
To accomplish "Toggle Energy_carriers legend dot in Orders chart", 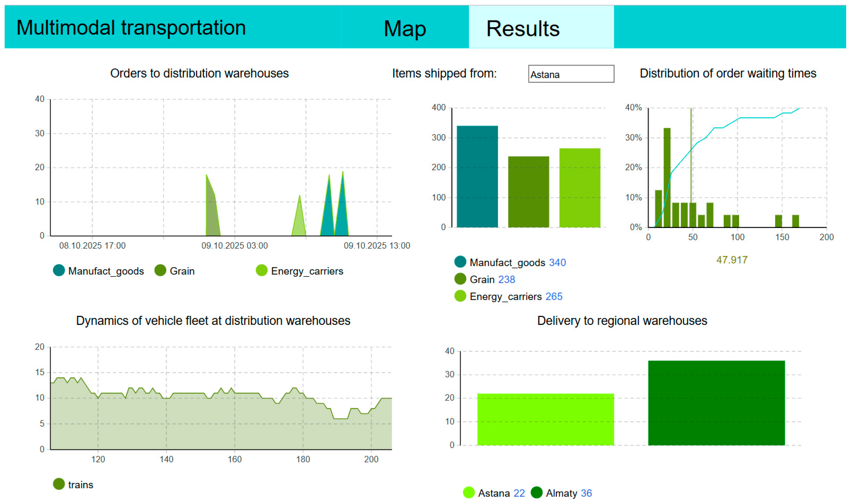I will point(262,270).
